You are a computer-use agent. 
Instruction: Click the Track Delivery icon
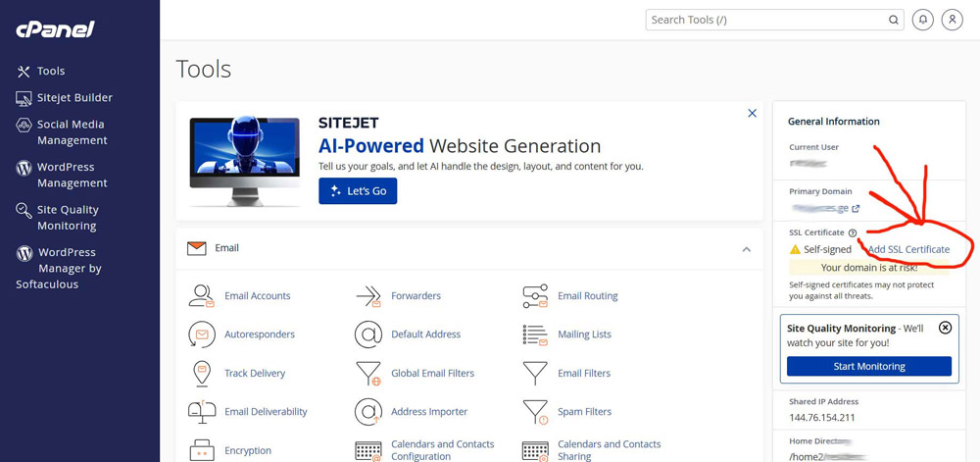pos(201,373)
